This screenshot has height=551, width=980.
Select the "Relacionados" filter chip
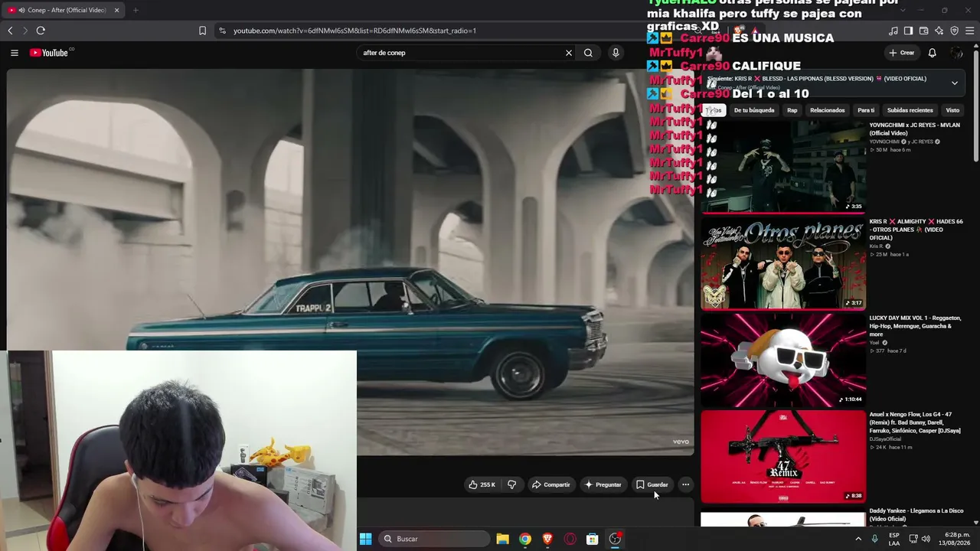pos(828,110)
